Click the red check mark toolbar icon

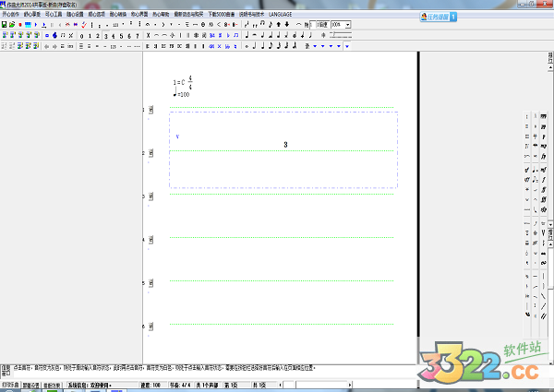84,25
